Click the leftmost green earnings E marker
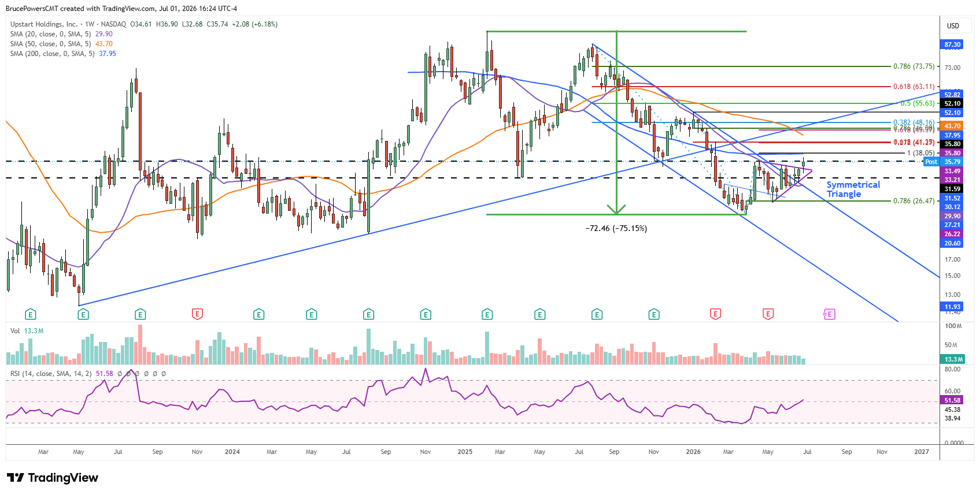The width and height of the screenshot is (980, 495). [x=31, y=314]
